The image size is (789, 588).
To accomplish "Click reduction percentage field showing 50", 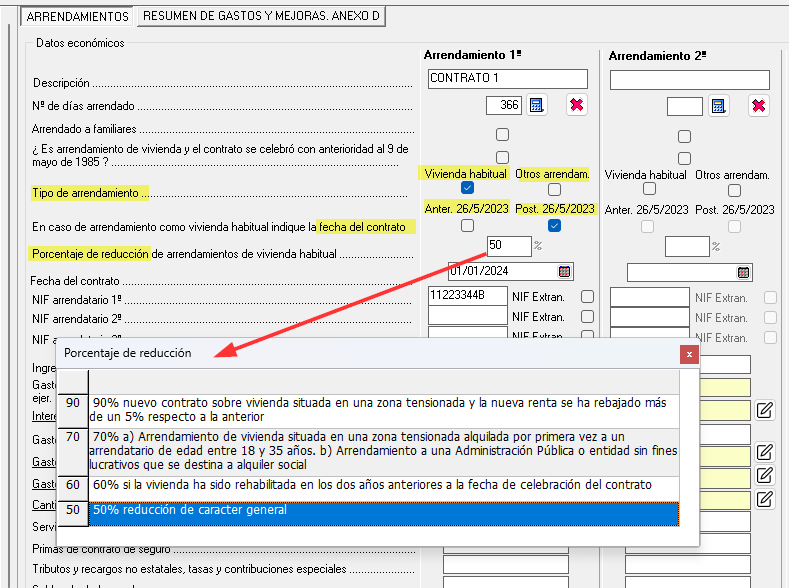I will (509, 246).
